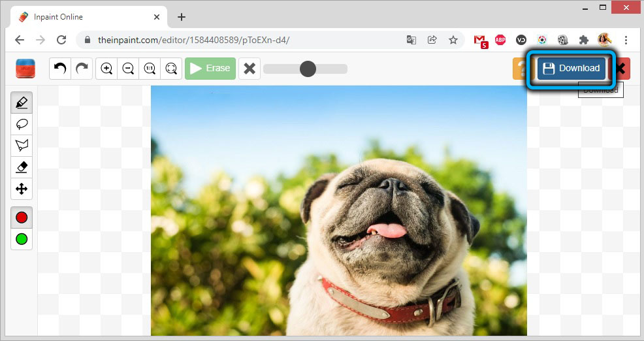Open the orange help question mark button
This screenshot has width=644, height=341.
519,68
